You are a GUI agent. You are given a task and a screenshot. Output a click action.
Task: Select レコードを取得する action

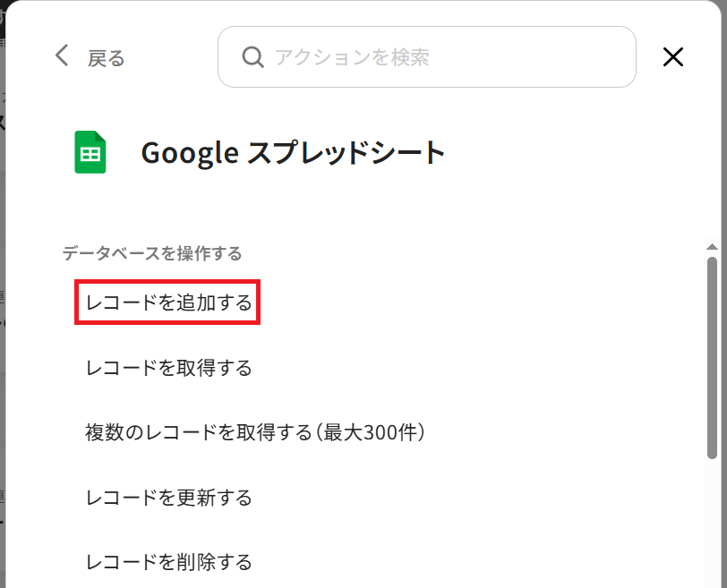tap(168, 368)
